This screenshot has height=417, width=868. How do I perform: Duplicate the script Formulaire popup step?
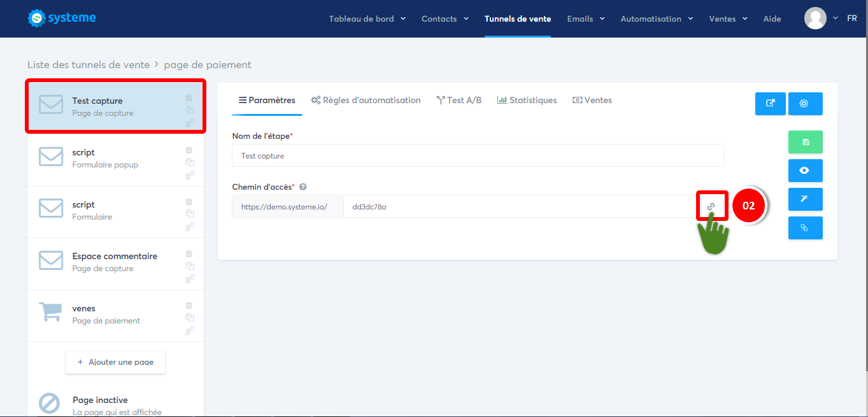tap(190, 162)
